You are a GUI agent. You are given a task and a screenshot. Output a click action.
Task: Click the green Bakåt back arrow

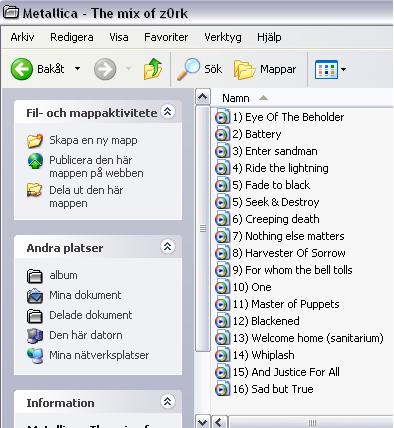pos(22,69)
